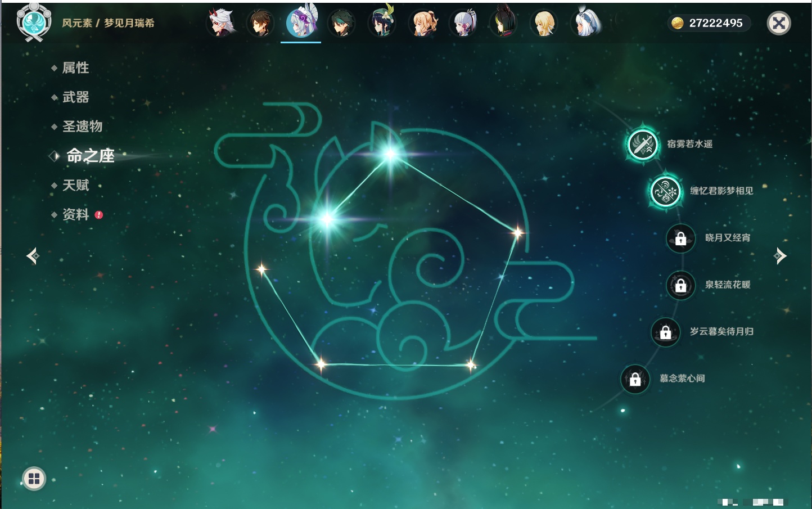Viewport: 812px width, 509px height.
Task: Go to the next character arrow
Action: (x=781, y=256)
